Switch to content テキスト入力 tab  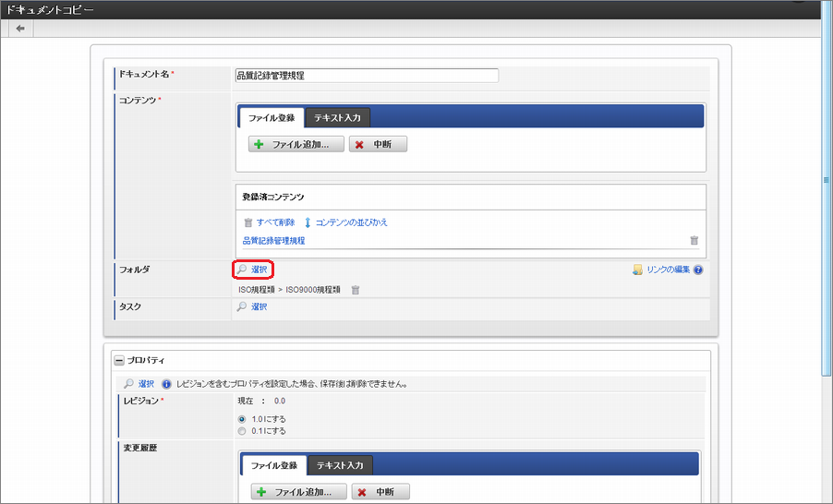[337, 117]
